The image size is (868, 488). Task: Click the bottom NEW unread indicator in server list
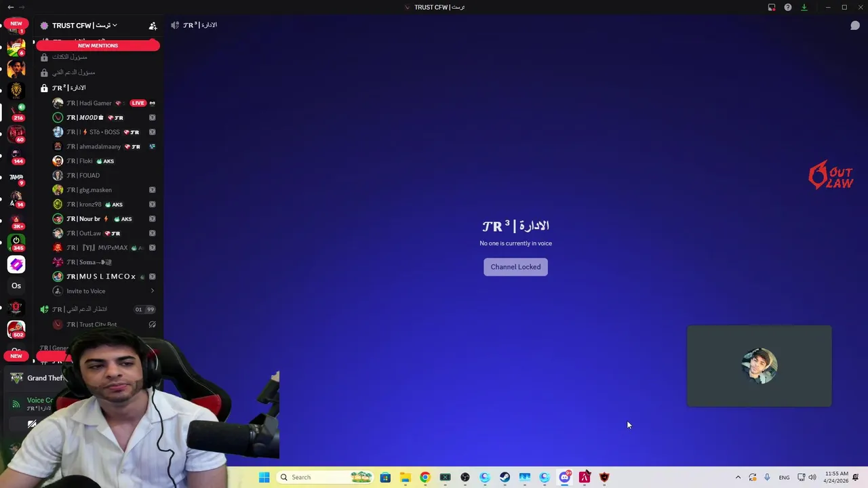tap(16, 356)
